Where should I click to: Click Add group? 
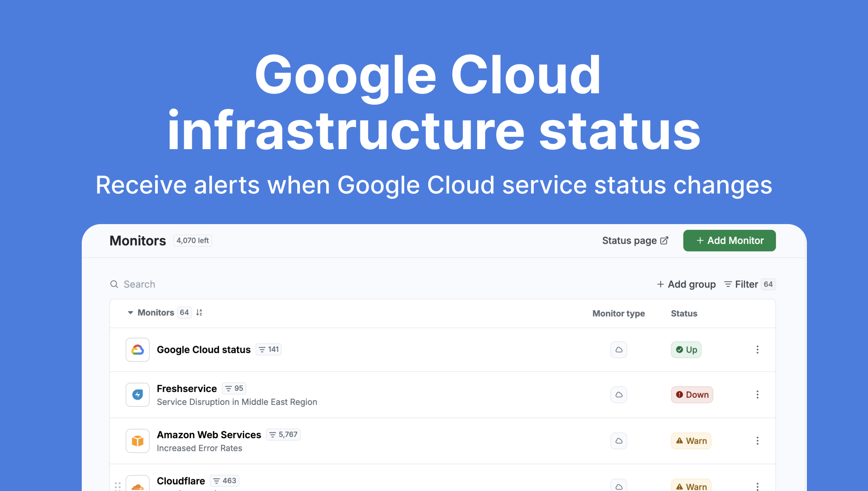click(686, 284)
